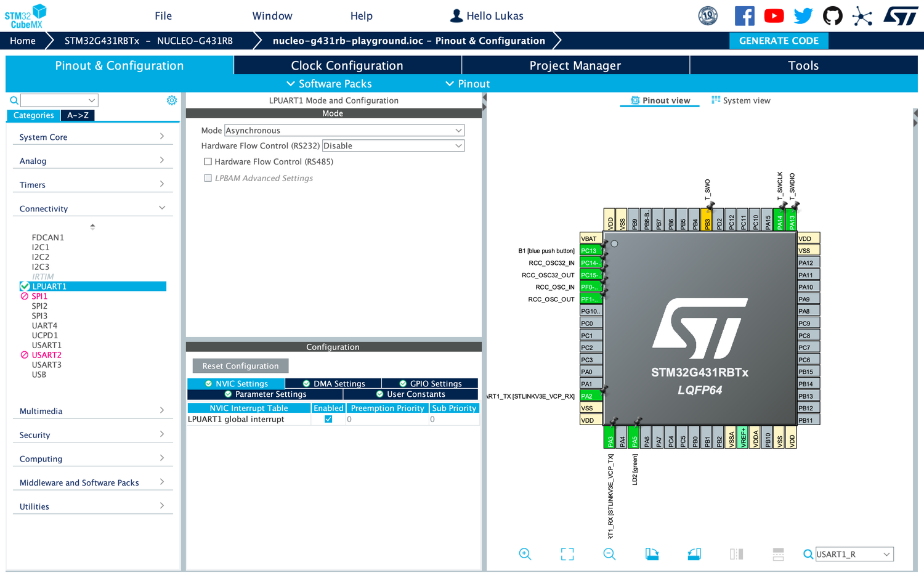Zoom in on the pinout chip view
Viewport: 924px width, 578px height.
click(525, 554)
